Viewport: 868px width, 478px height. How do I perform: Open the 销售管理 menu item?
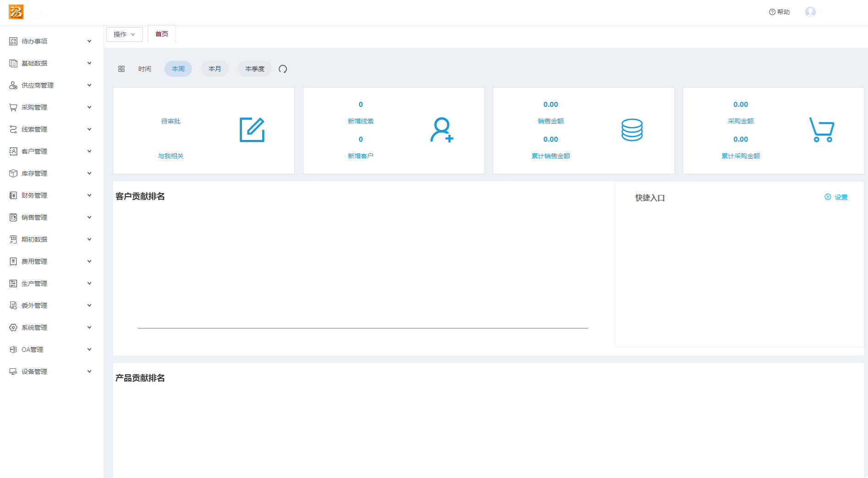pos(52,217)
